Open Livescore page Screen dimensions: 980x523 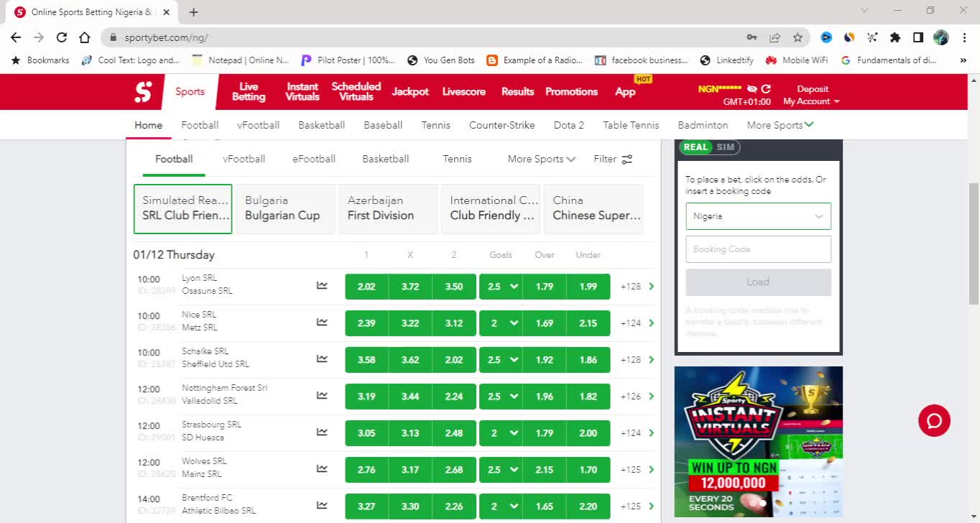pos(463,92)
